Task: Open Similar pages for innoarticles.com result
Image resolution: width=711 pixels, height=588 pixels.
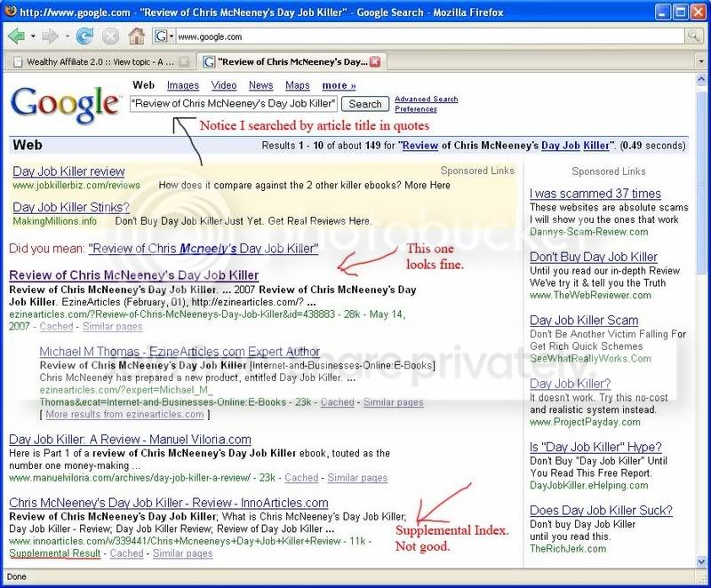Action: pos(183,553)
